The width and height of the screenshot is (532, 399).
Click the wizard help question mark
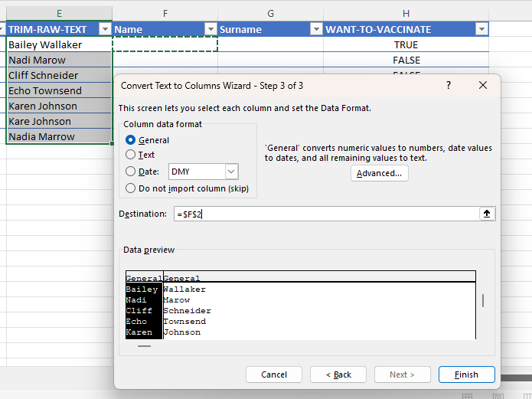(x=449, y=85)
